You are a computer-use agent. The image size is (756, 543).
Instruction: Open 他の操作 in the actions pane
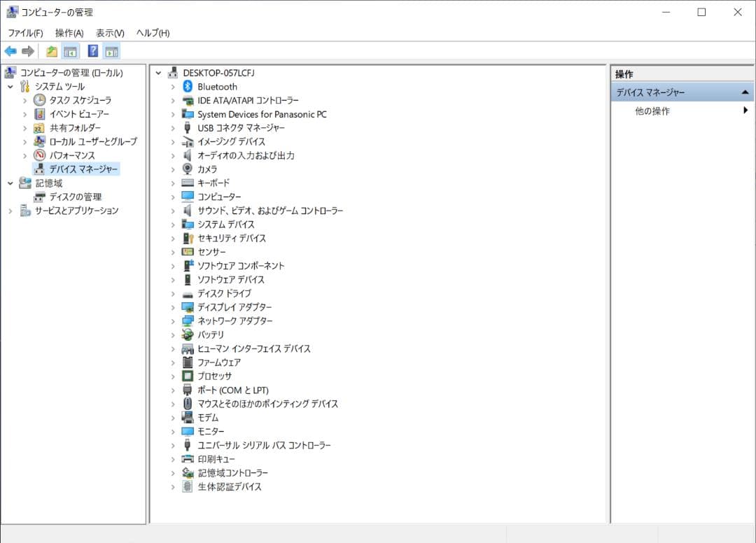[x=651, y=111]
